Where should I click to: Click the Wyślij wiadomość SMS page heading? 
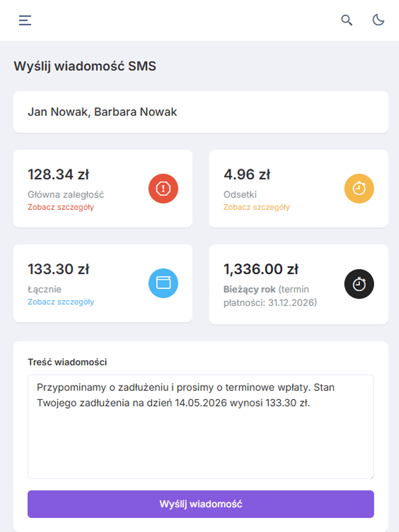85,66
